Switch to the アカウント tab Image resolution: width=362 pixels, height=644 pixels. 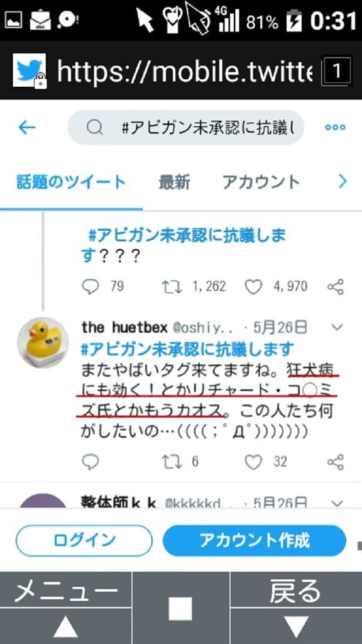261,182
